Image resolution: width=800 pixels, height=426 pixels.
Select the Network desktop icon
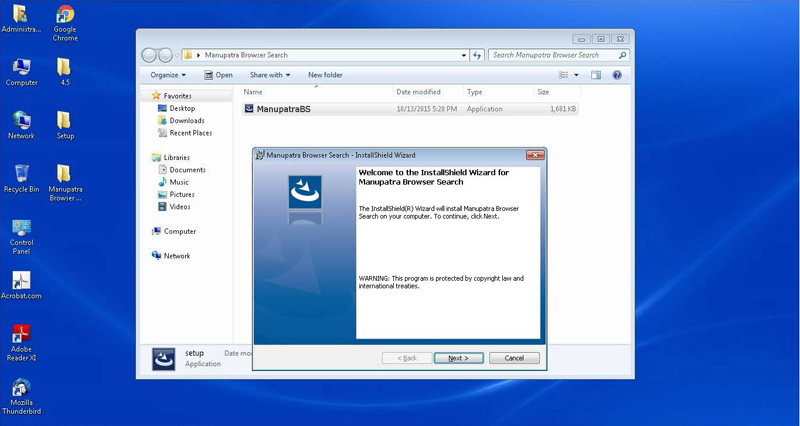[21, 125]
